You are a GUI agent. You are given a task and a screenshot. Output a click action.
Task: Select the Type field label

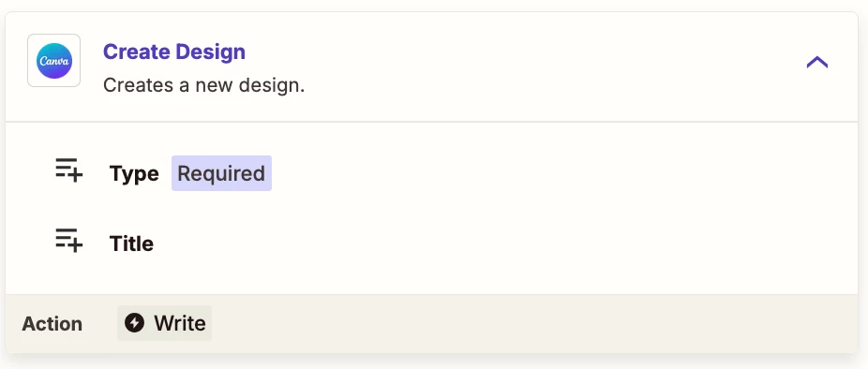click(x=134, y=173)
